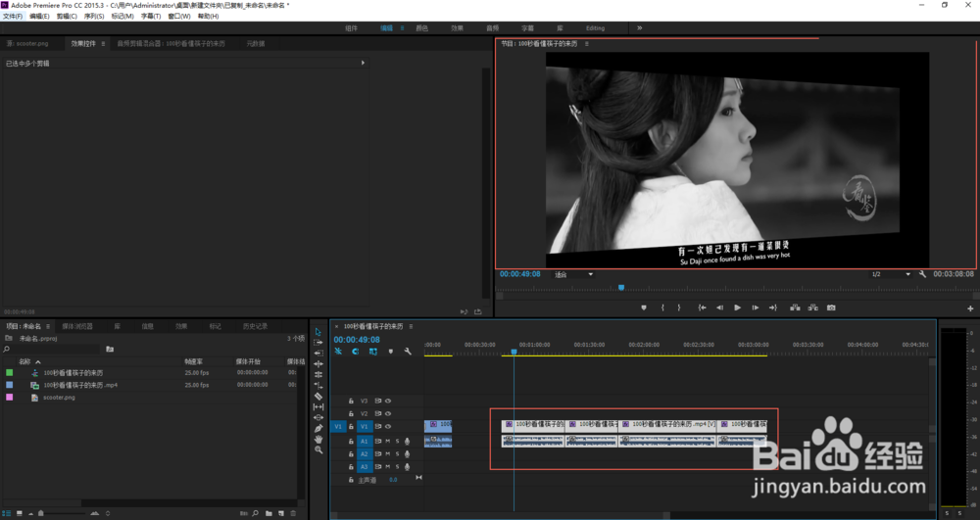980x520 pixels.
Task: Click the green label of sequence item
Action: click(10, 373)
